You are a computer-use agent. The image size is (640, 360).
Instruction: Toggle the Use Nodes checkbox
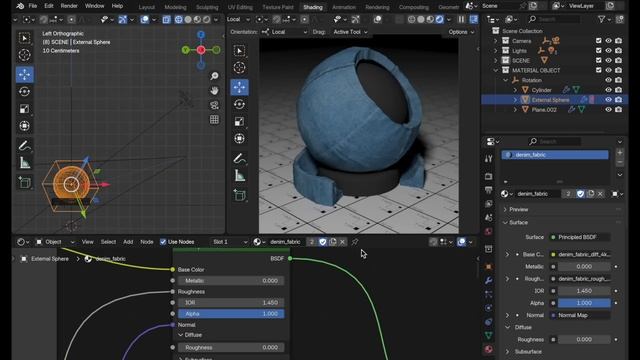tap(163, 242)
